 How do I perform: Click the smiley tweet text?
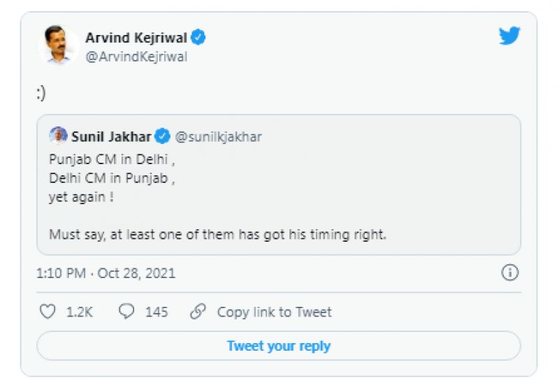pyautogui.click(x=41, y=92)
